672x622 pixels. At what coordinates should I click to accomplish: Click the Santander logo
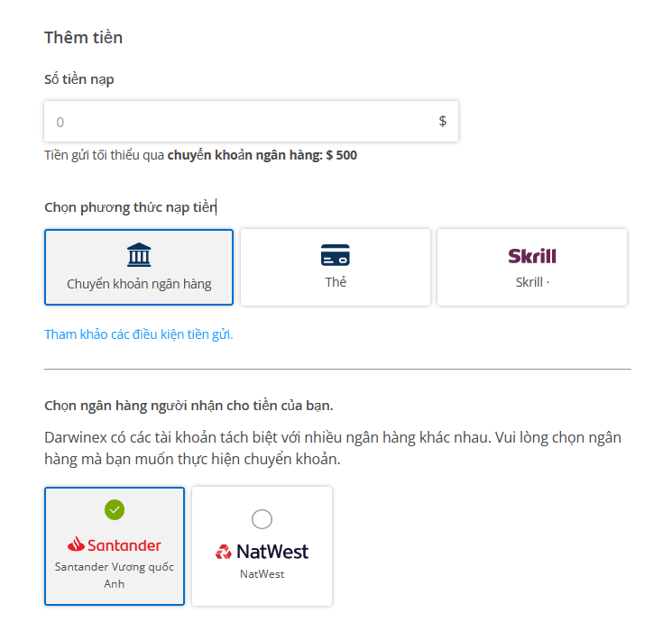tap(114, 544)
